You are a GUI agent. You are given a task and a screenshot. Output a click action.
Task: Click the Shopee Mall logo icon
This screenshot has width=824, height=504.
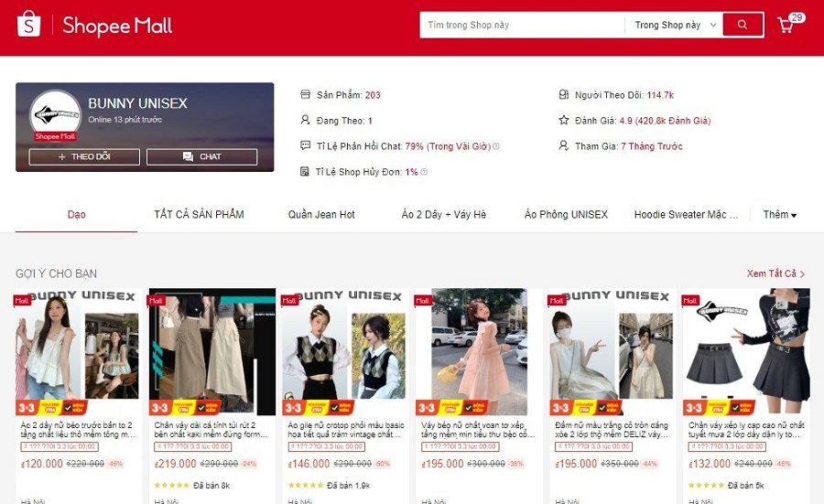click(29, 25)
